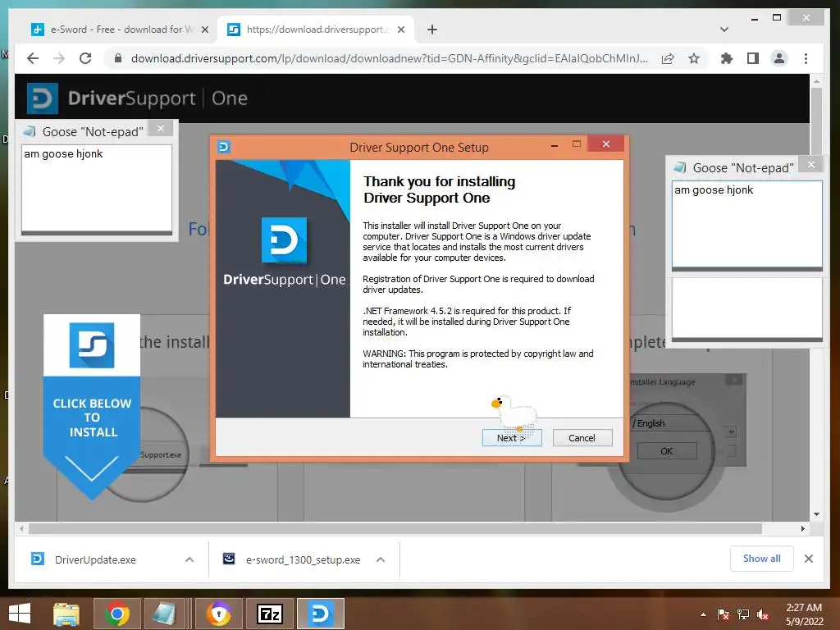Image resolution: width=840 pixels, height=630 pixels.
Task: Open DriverUpdate.exe downloaded file
Action: click(95, 559)
